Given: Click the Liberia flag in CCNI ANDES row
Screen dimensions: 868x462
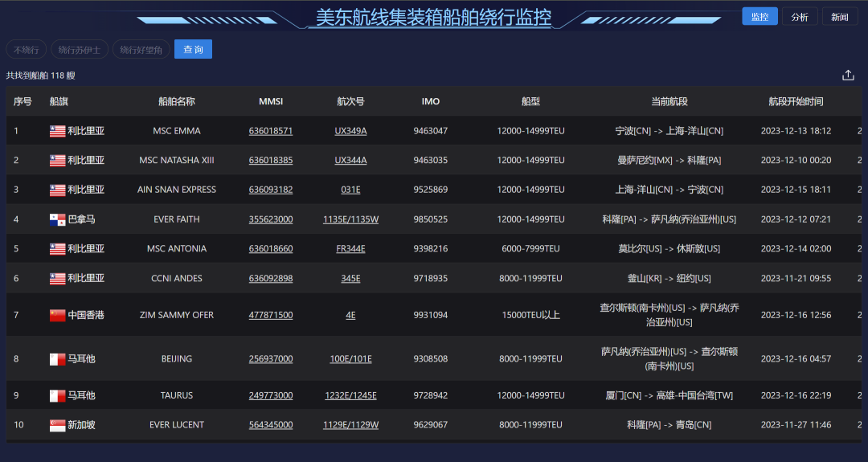Looking at the screenshot, I should pyautogui.click(x=58, y=278).
